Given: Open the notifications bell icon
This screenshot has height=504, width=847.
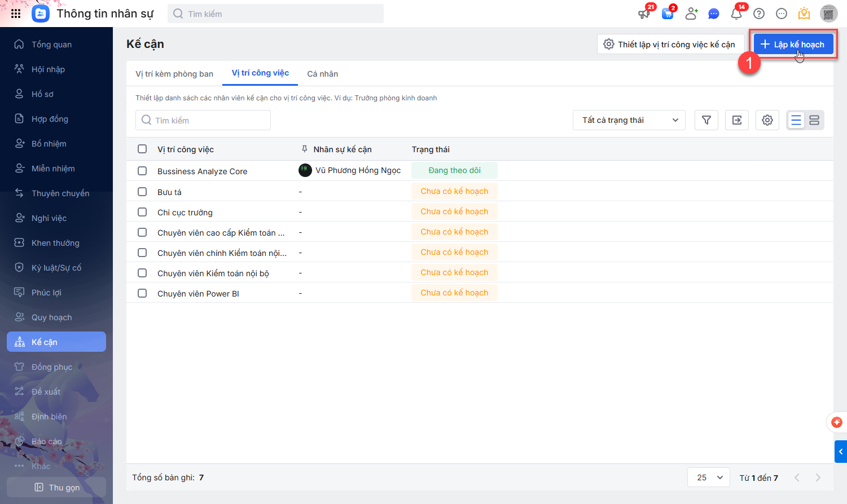Looking at the screenshot, I should click(x=736, y=14).
